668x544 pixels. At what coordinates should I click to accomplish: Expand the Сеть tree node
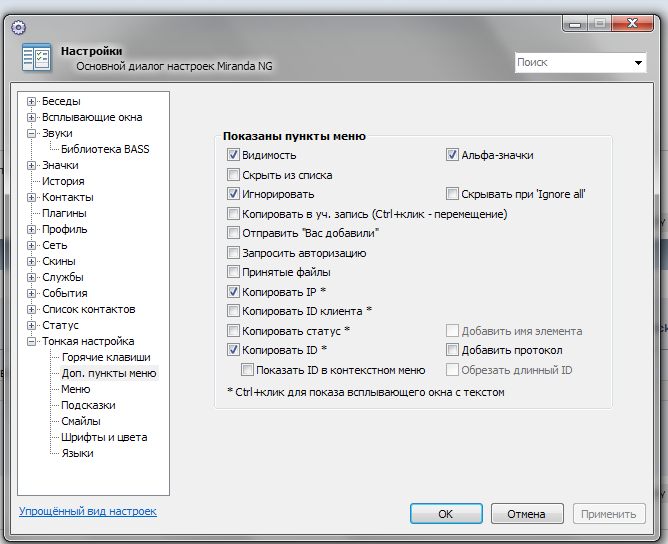point(31,245)
